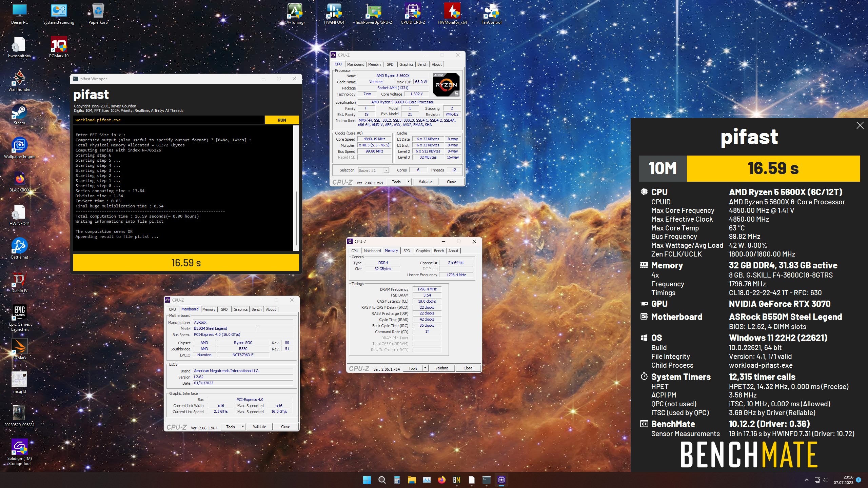Click Tools button in Mainboard CPU-Z window
868x488 pixels.
pyautogui.click(x=231, y=427)
